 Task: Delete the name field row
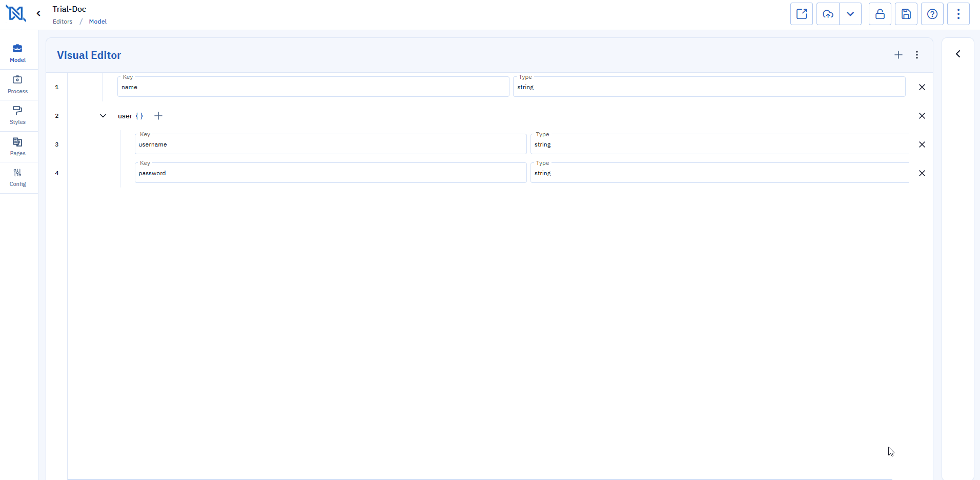pyautogui.click(x=922, y=87)
